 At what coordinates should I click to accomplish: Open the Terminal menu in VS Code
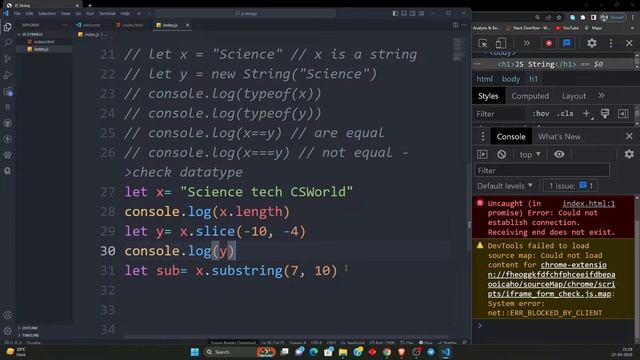tap(107, 13)
